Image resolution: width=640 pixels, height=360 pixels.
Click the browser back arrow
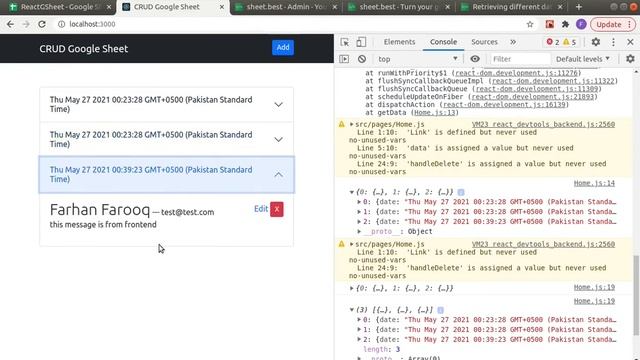click(10, 24)
